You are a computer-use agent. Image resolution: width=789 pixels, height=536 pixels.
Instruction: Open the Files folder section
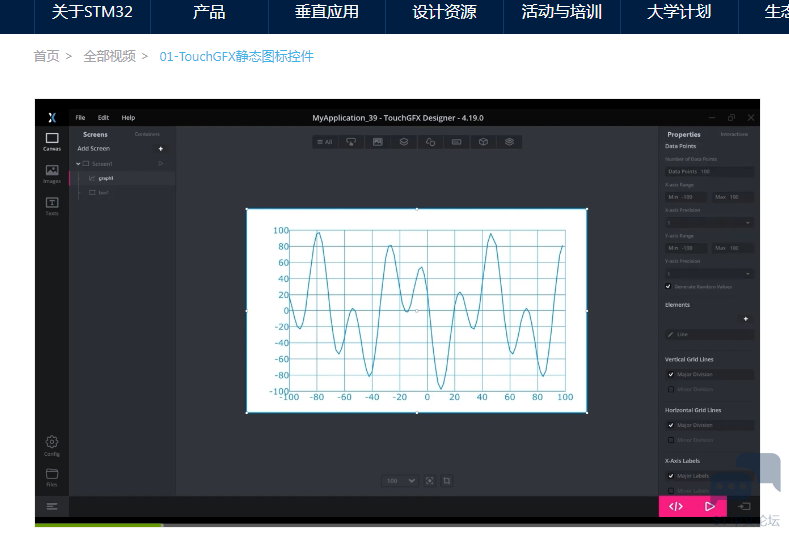pos(52,477)
